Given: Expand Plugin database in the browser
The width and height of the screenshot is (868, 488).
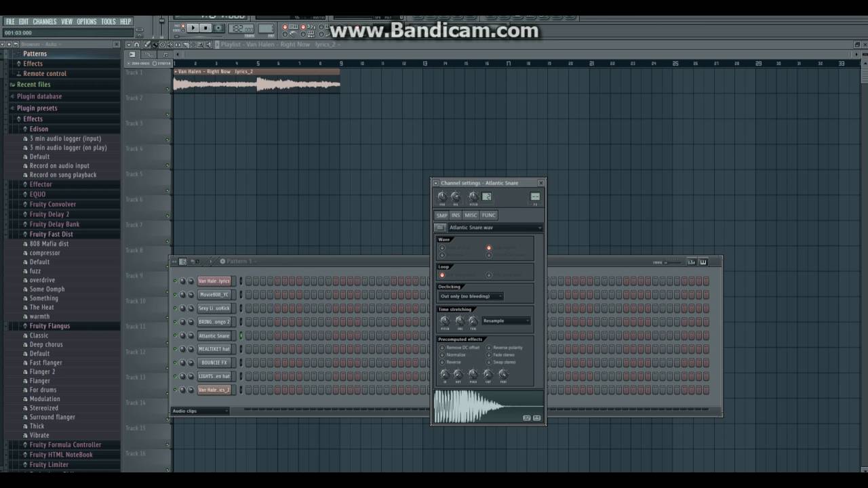Looking at the screenshot, I should tap(39, 96).
